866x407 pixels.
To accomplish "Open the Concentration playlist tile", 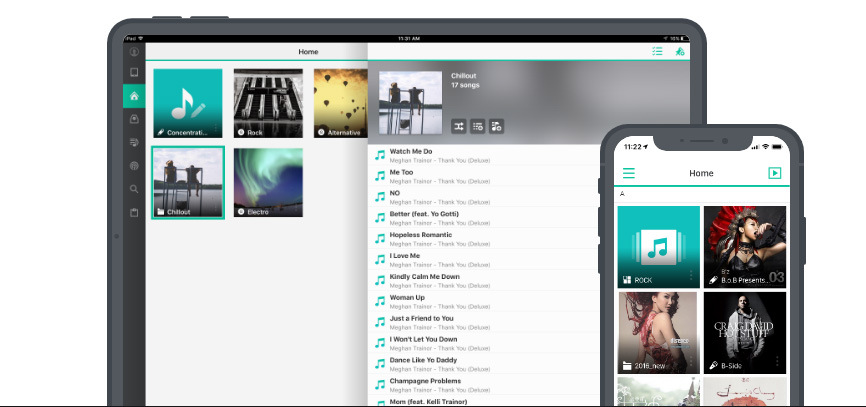I will point(188,103).
